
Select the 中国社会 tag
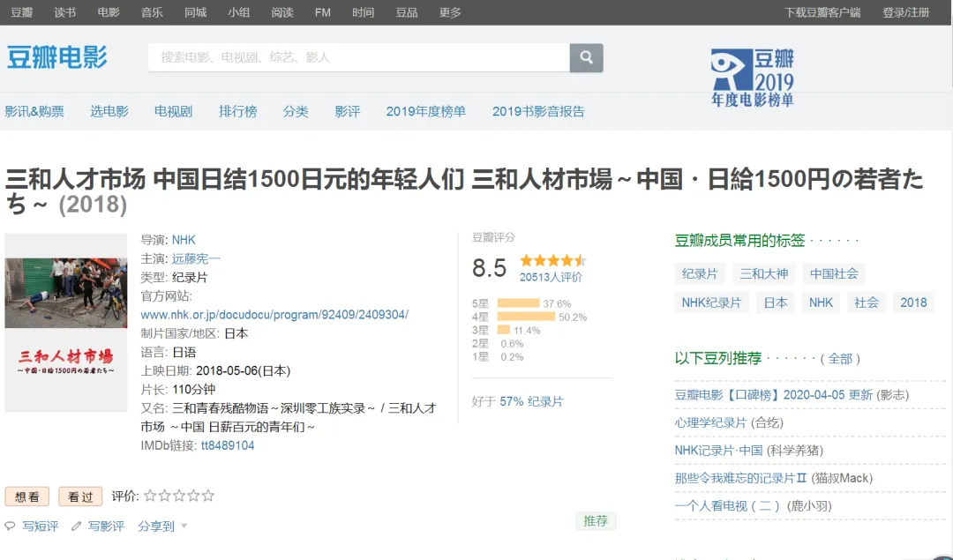pos(834,274)
